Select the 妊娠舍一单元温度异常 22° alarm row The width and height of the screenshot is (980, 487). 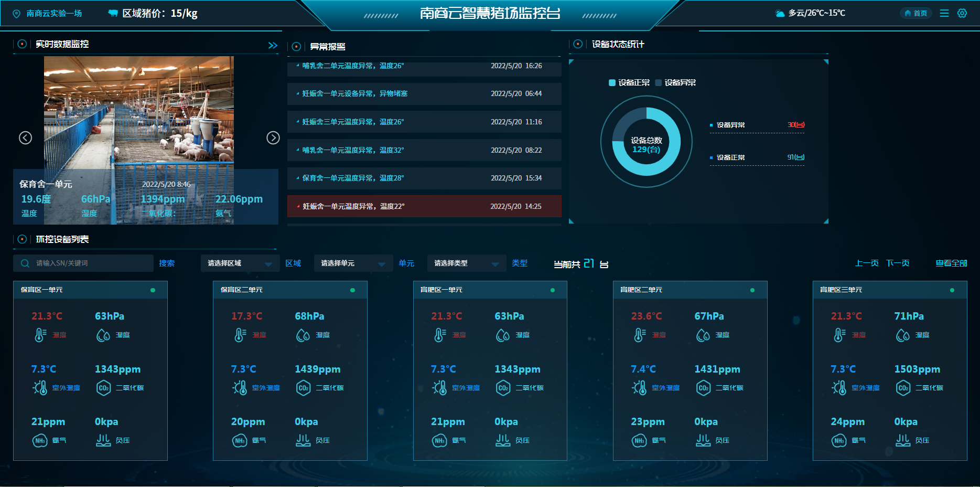pos(424,206)
